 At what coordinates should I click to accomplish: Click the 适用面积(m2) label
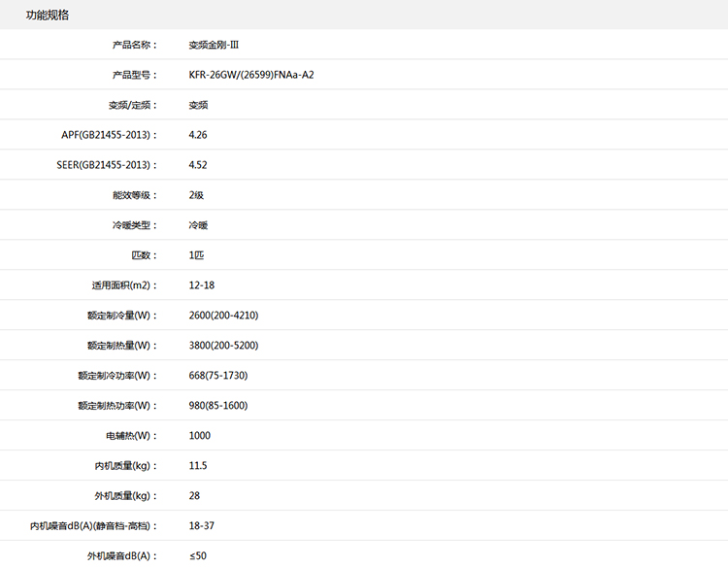coord(124,285)
